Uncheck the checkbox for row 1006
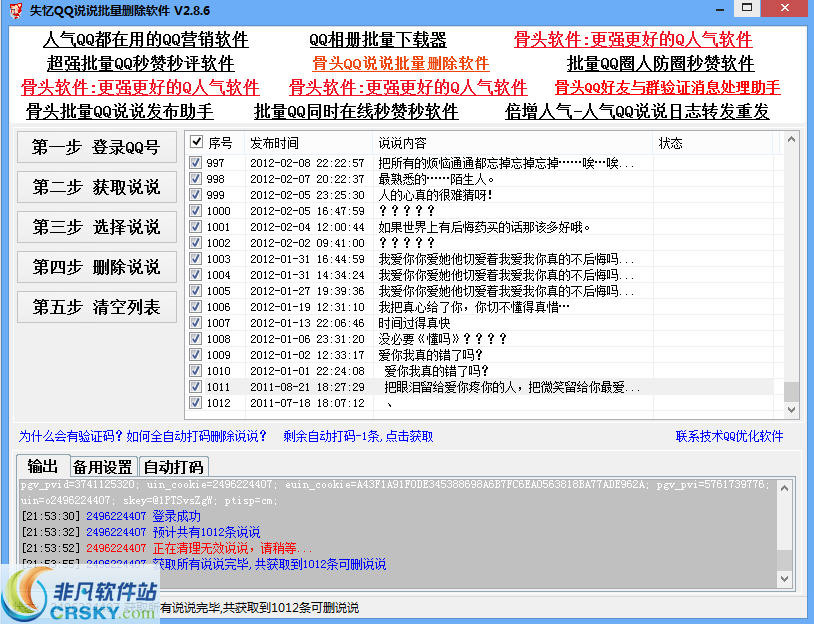 [195, 307]
